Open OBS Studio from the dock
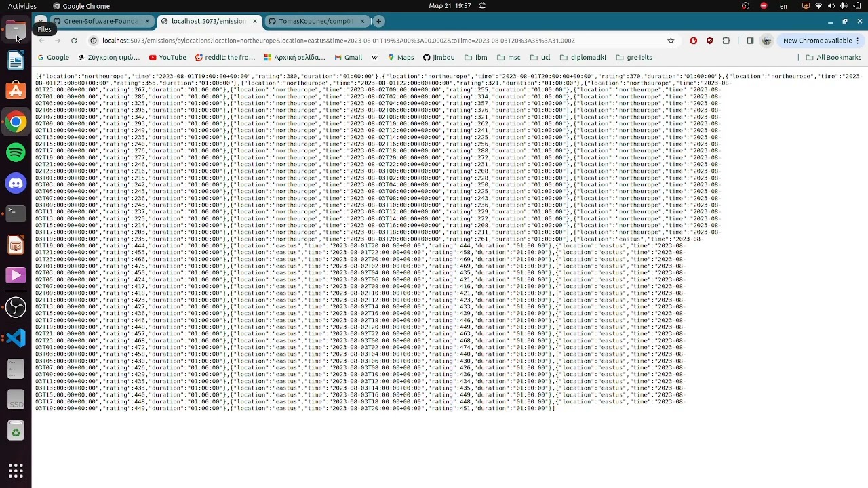This screenshot has width=868, height=488. tap(16, 306)
